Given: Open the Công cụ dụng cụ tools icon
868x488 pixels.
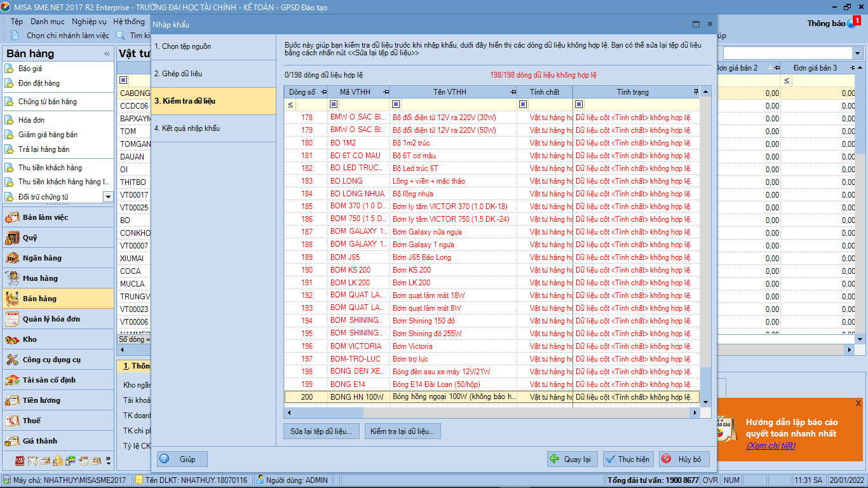Looking at the screenshot, I should tap(12, 360).
